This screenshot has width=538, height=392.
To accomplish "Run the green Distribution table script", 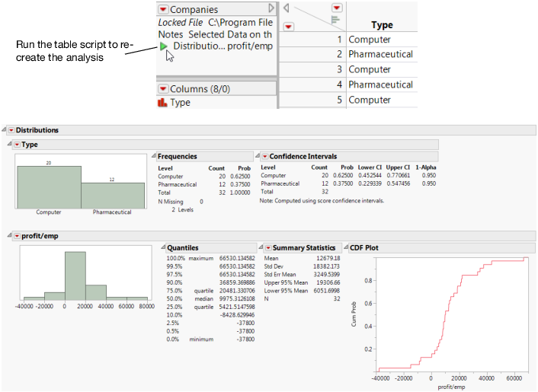I will pos(163,46).
